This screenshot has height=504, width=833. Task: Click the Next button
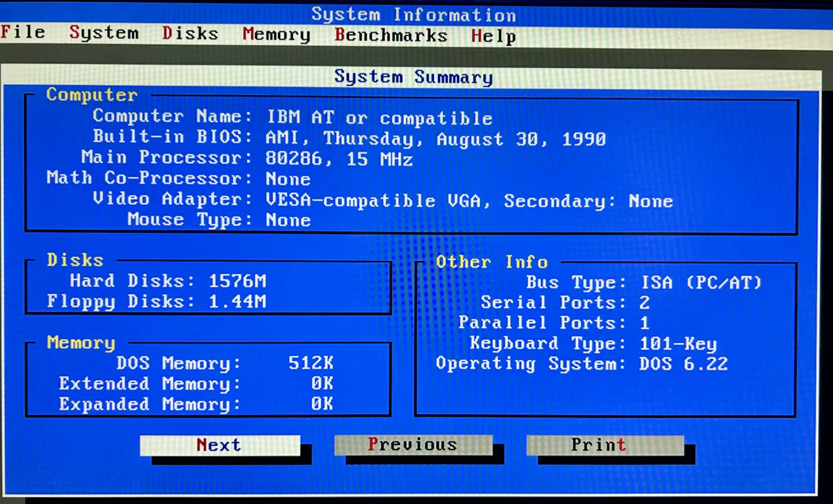220,445
